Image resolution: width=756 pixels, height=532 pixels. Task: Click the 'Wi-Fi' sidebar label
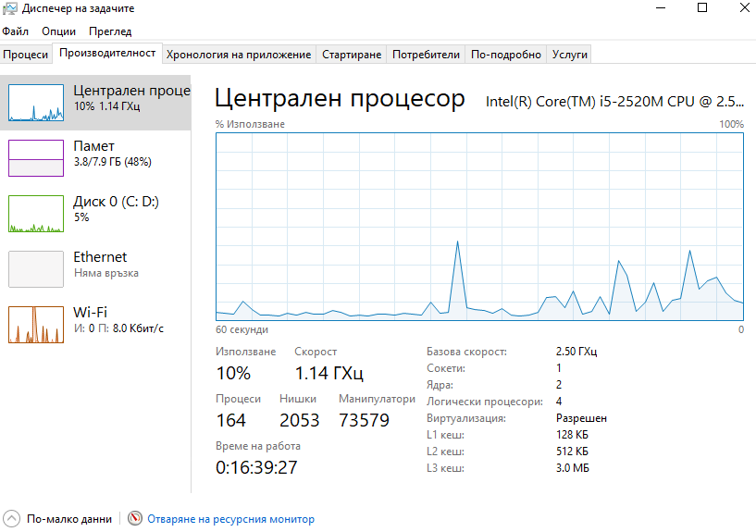click(x=90, y=313)
